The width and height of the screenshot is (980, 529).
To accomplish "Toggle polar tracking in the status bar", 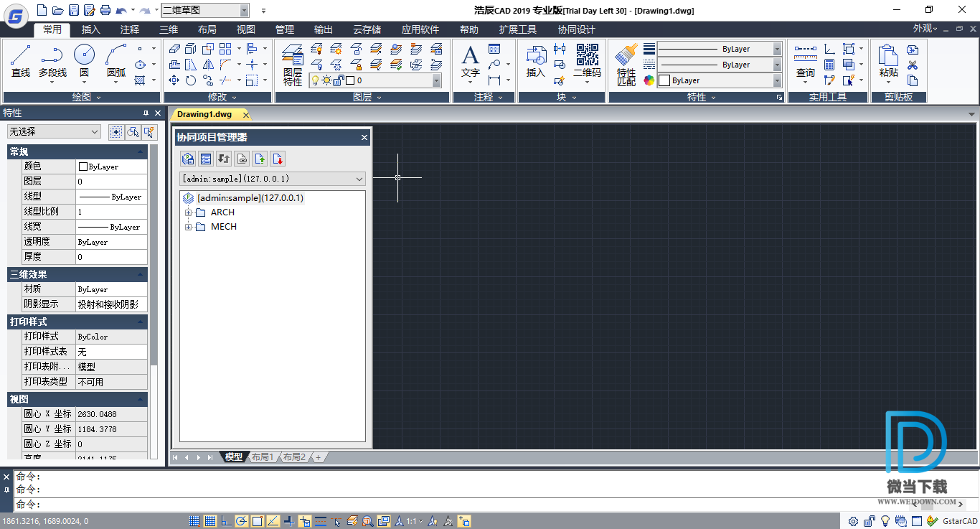I will pos(242,521).
